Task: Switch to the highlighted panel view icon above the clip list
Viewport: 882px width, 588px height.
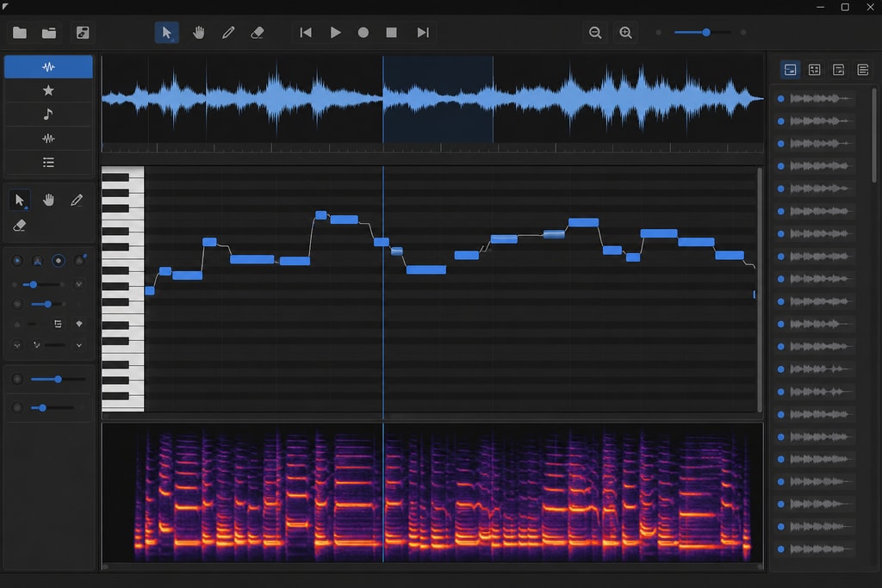Action: coord(791,70)
